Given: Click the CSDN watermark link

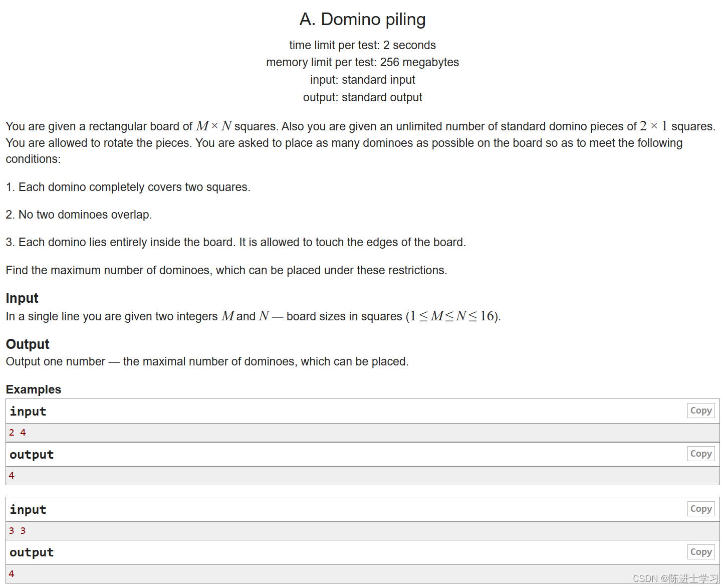Looking at the screenshot, I should pyautogui.click(x=674, y=577).
